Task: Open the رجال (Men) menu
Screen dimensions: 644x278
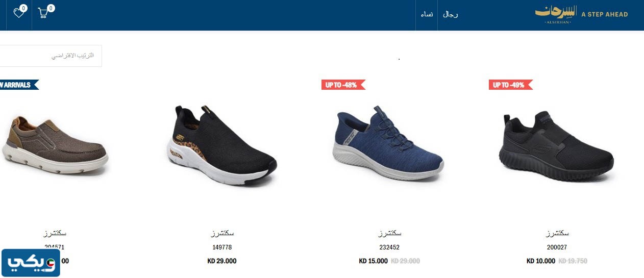Action: click(x=450, y=14)
